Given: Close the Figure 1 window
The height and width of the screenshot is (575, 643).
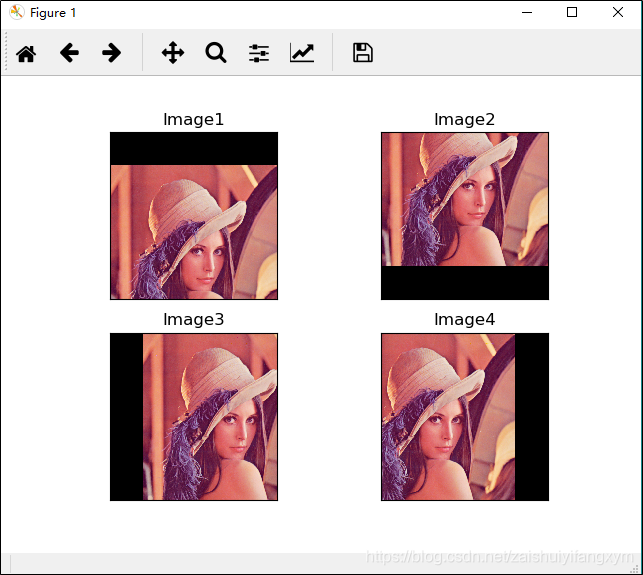Looking at the screenshot, I should click(x=618, y=12).
